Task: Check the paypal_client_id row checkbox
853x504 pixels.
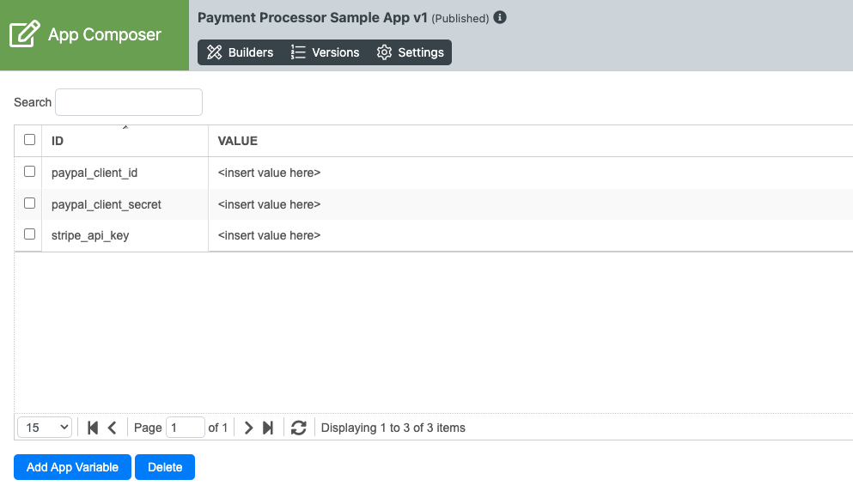Action: tap(29, 172)
